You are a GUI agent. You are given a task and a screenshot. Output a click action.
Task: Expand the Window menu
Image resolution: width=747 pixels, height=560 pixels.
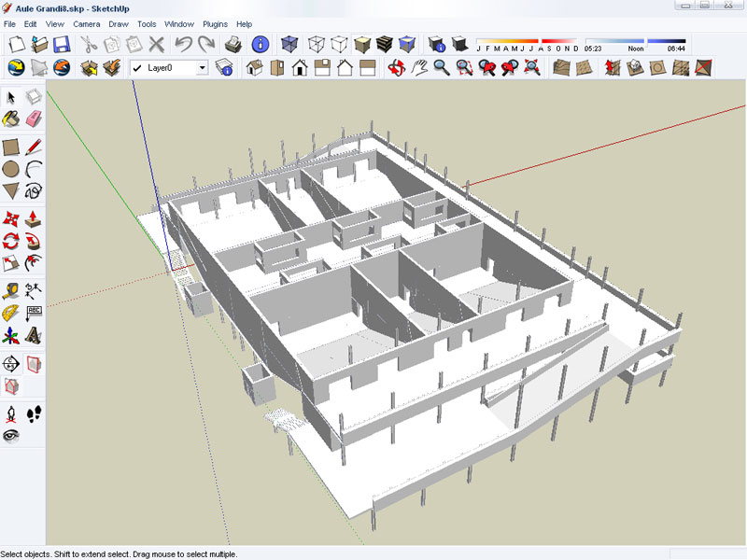(178, 23)
